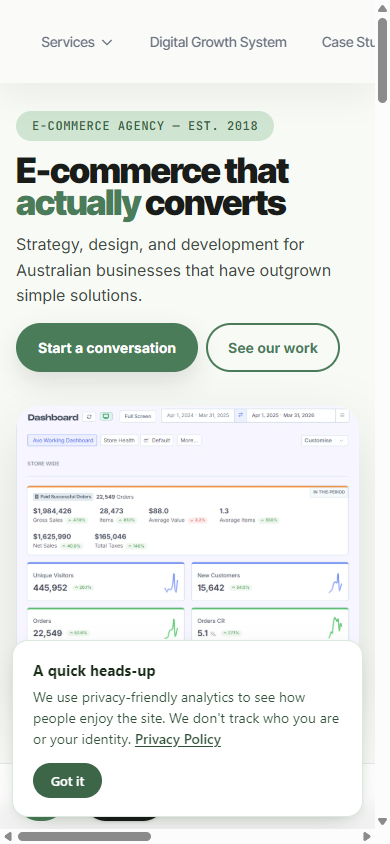Open the Customise dropdown
This screenshot has width=390, height=844.
coord(324,440)
